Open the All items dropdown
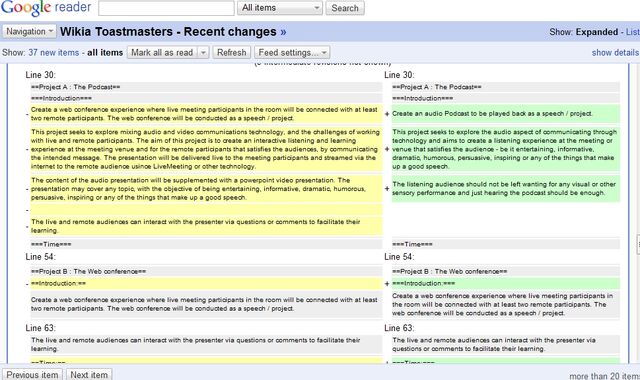The width and height of the screenshot is (640, 380). click(280, 8)
